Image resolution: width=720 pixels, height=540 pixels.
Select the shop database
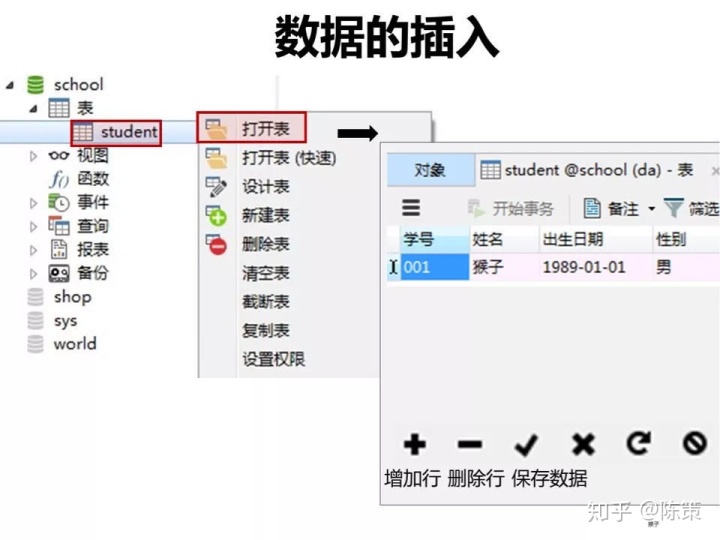[x=72, y=297]
